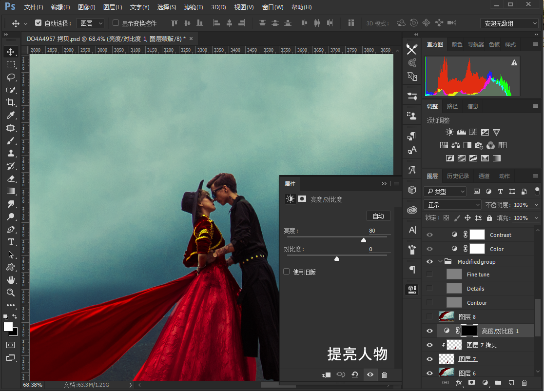Add a Color Balance adjustment
Viewport: 544px width, 392px height.
click(x=456, y=145)
